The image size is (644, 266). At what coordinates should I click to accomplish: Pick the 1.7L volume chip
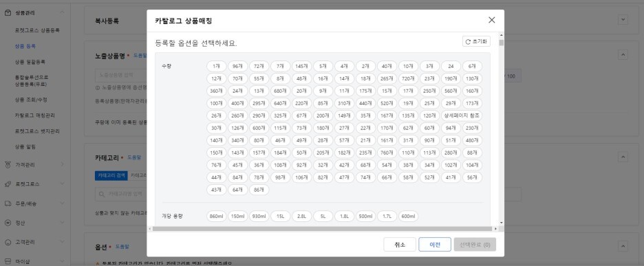coord(387,217)
